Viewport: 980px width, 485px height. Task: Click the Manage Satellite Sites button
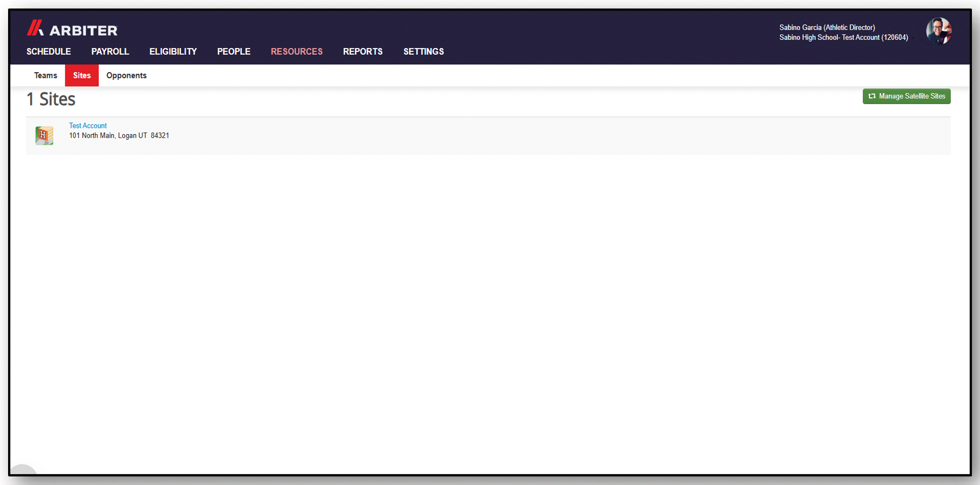906,96
